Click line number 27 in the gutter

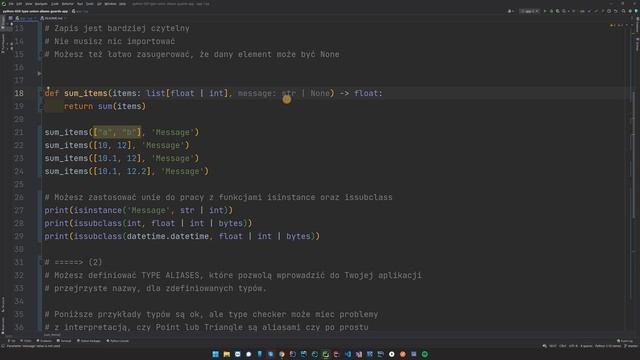tap(19, 210)
